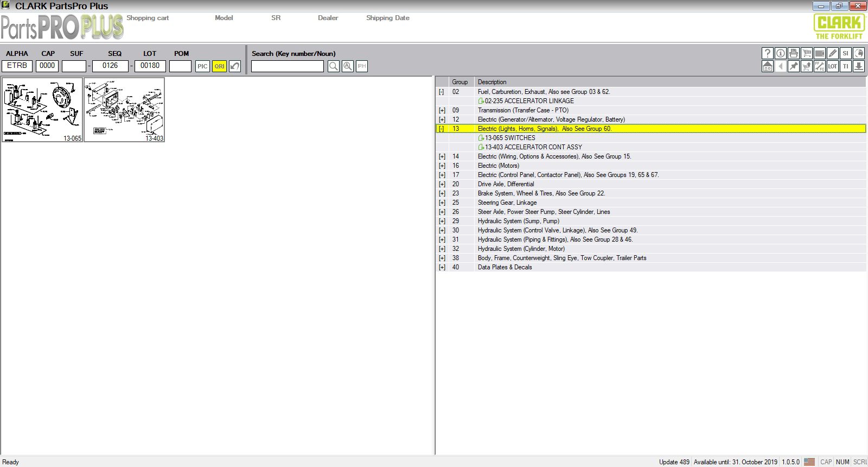The height and width of the screenshot is (467, 868).
Task: Expand group 09 Transmission
Action: click(x=442, y=110)
